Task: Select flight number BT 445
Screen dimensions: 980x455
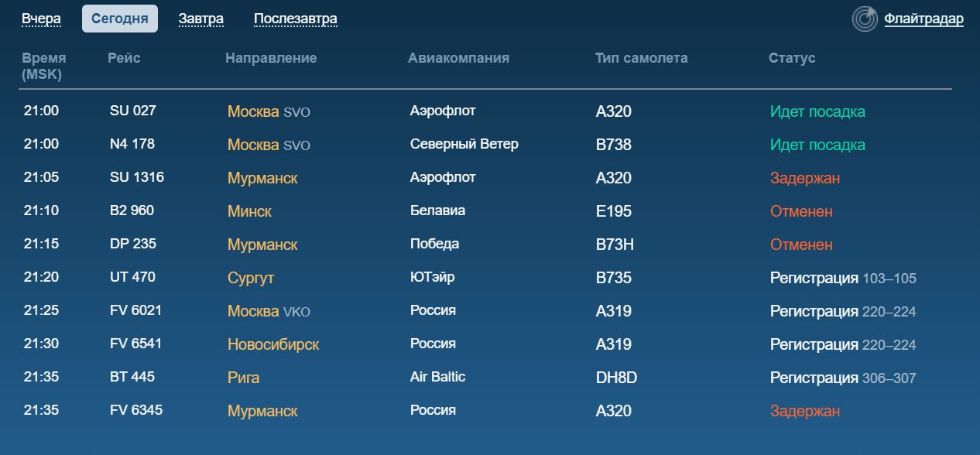Action: [x=132, y=377]
